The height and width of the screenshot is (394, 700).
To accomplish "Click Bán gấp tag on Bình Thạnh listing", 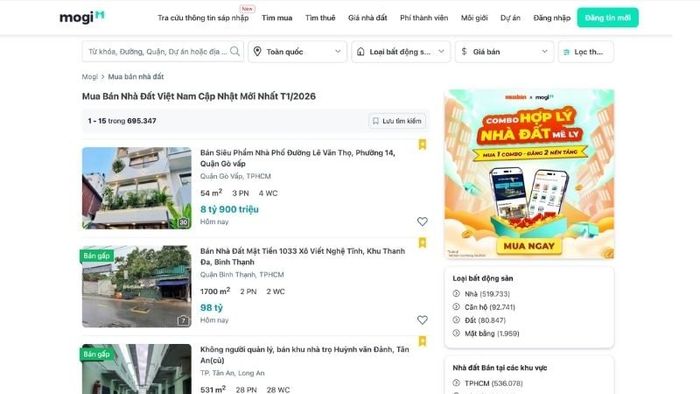I will pos(96,256).
